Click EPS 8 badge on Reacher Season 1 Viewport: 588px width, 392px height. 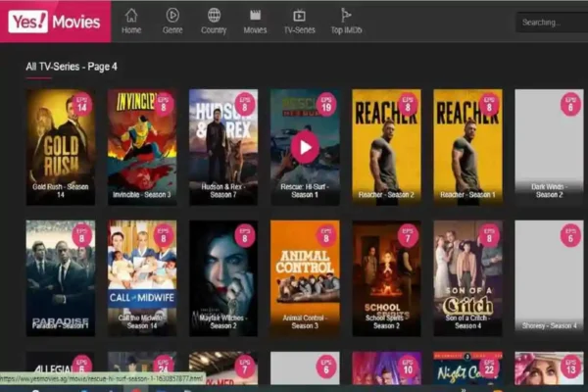(x=489, y=104)
